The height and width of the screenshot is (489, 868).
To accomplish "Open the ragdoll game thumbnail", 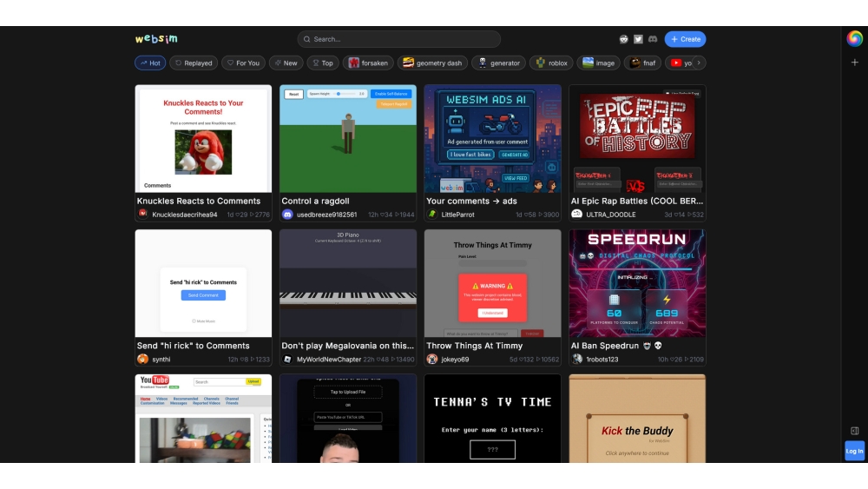I will pyautogui.click(x=348, y=138).
